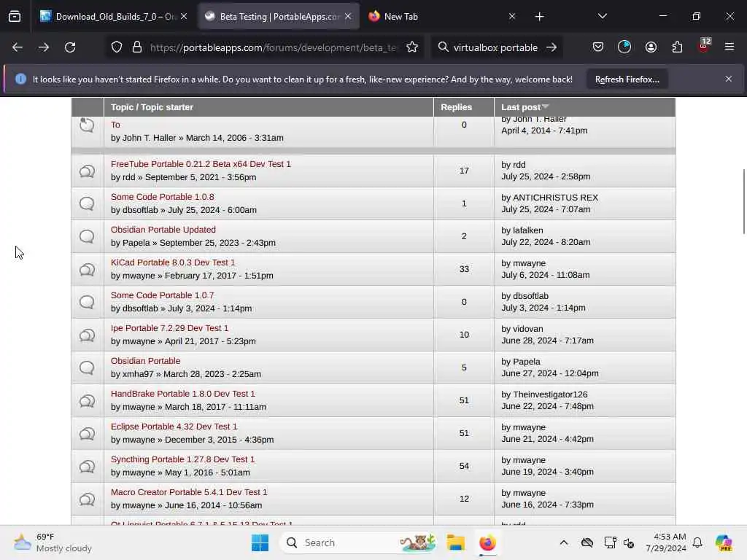The image size is (747, 560).
Task: Switch to the New Tab tab
Action: click(441, 17)
